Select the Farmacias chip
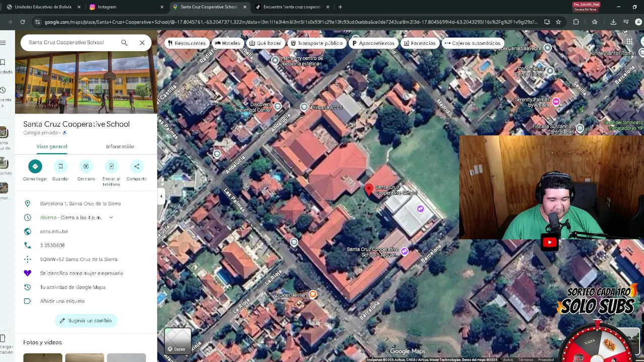The image size is (644, 362). coord(419,43)
